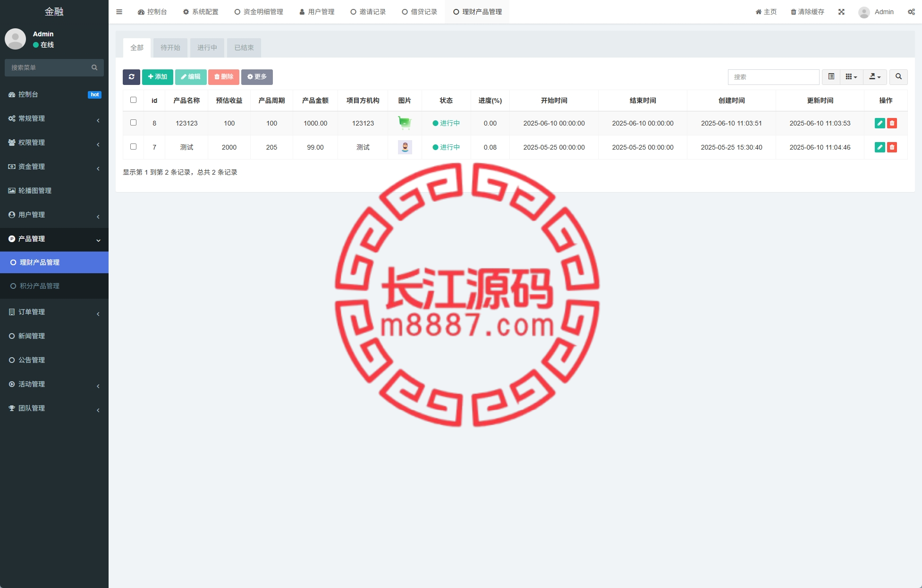Click the edit pencil icon for row 8

pyautogui.click(x=880, y=123)
